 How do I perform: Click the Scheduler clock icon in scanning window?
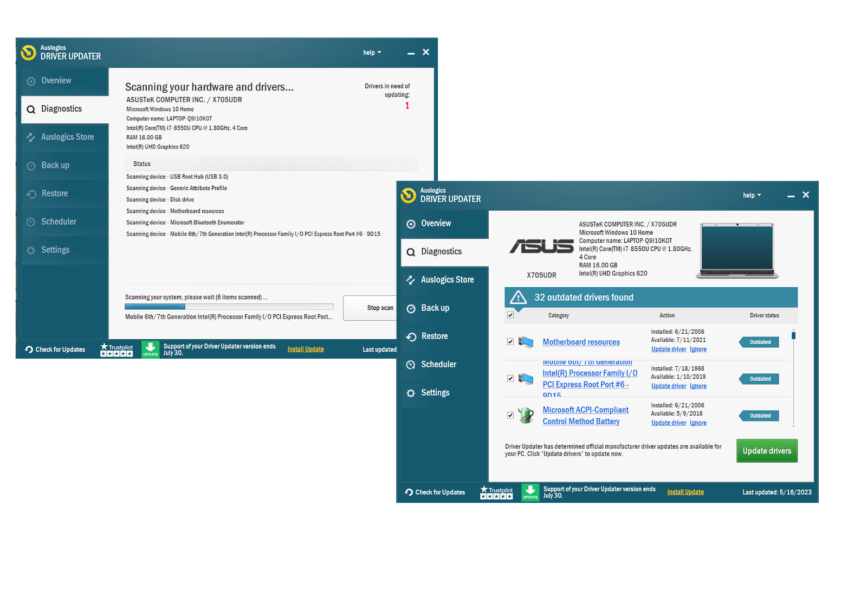coord(31,222)
